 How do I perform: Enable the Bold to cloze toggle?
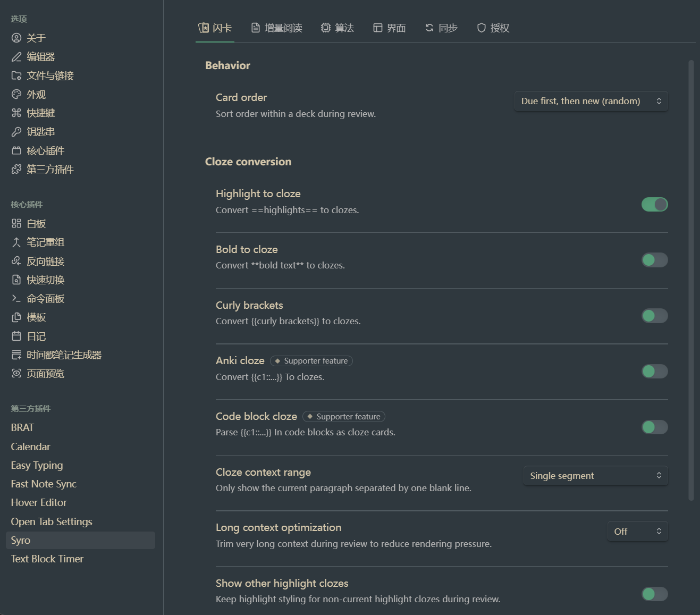click(654, 260)
